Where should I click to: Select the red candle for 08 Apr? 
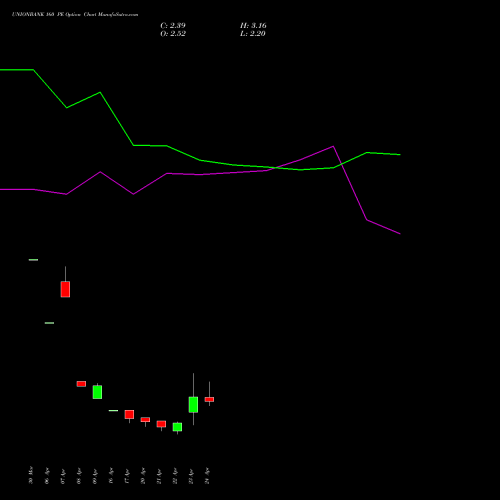(x=81, y=384)
